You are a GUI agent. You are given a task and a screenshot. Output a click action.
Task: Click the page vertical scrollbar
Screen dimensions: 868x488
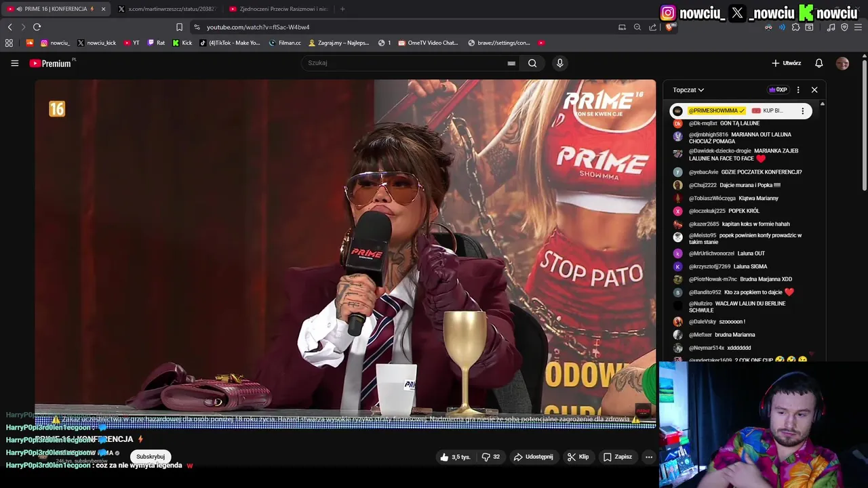(864, 125)
